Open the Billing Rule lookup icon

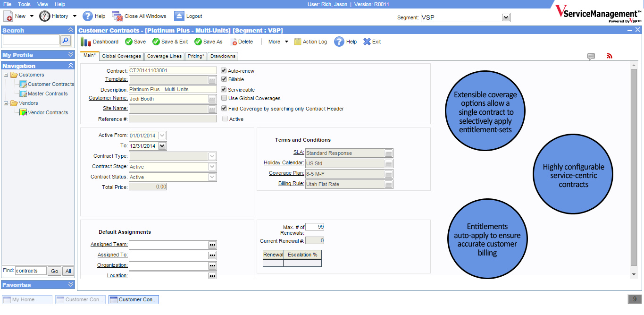389,184
